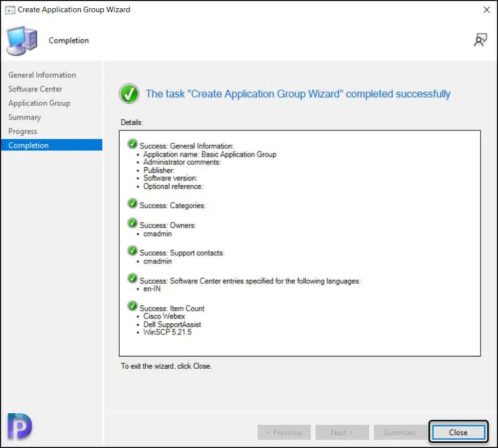Click green check beside Software Center entries

132,279
